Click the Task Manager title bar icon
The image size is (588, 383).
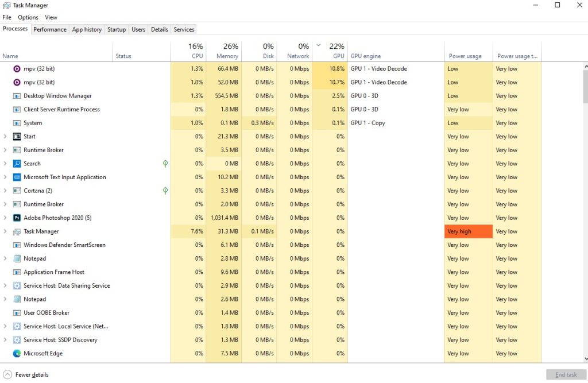pos(6,5)
